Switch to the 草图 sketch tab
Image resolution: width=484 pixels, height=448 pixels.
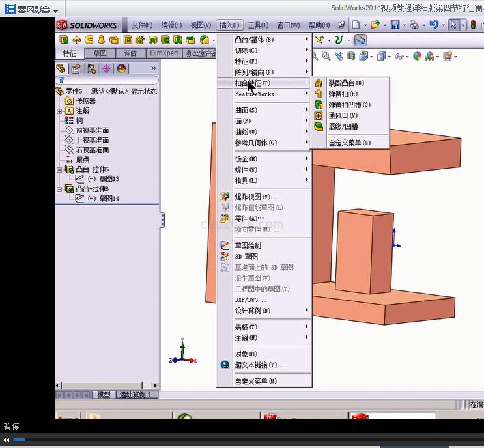click(100, 53)
